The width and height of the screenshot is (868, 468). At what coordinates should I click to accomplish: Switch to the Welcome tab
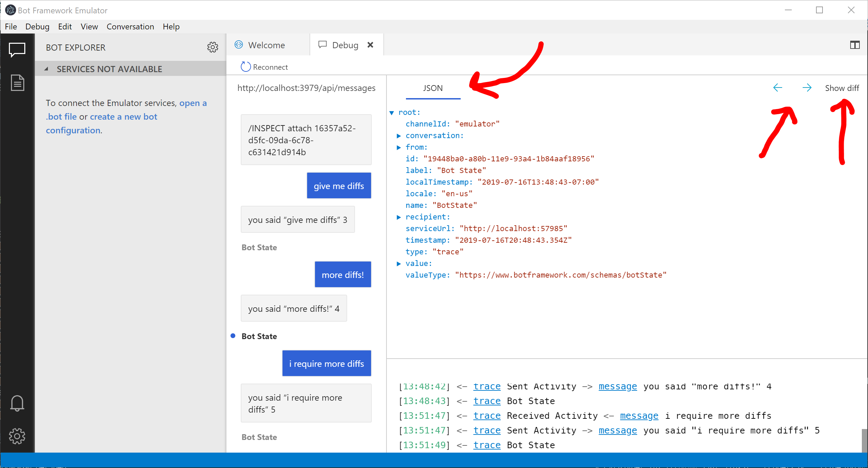pyautogui.click(x=268, y=45)
